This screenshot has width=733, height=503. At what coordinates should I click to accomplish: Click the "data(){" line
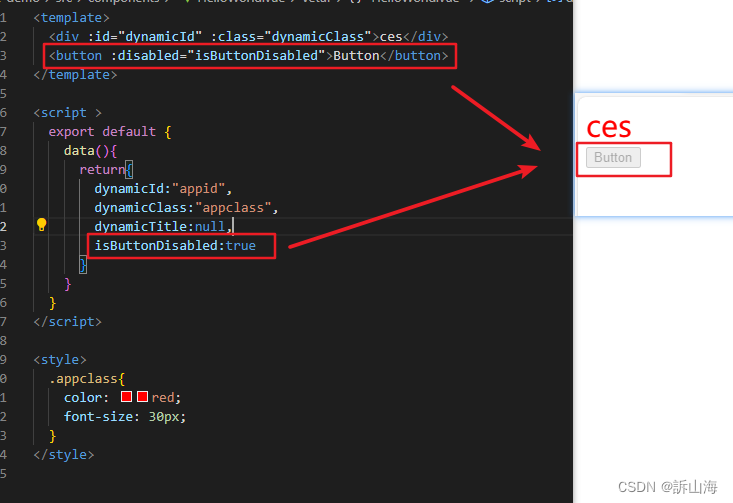click(x=90, y=151)
